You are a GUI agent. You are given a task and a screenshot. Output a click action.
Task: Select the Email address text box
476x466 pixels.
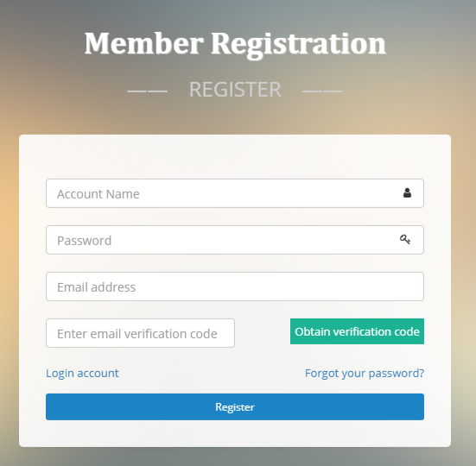235,287
